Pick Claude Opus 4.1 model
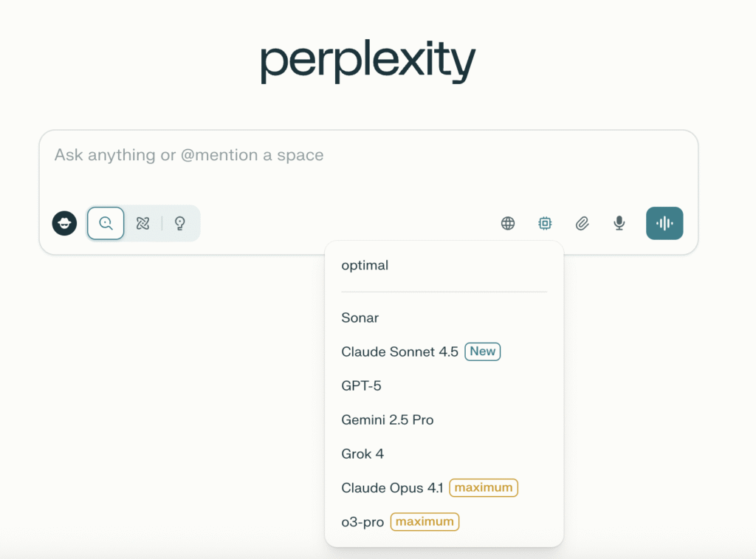This screenshot has width=756, height=559. pos(391,487)
